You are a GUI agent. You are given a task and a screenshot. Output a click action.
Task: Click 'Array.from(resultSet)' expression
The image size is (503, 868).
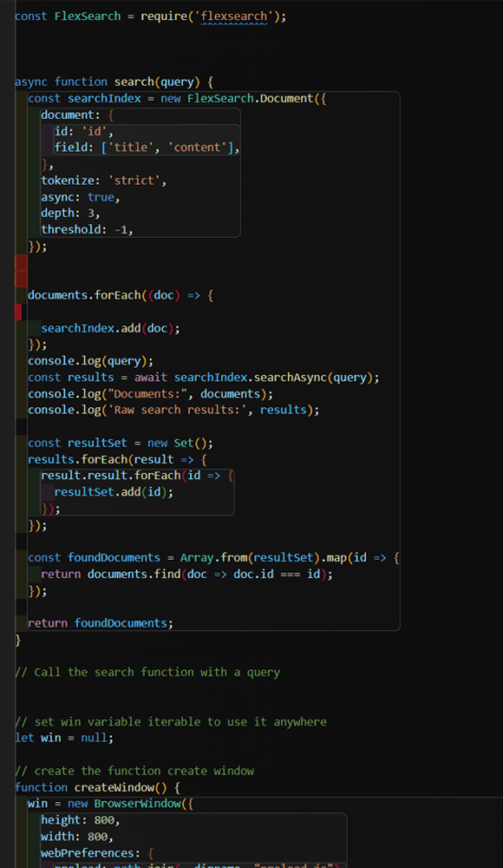(x=248, y=558)
